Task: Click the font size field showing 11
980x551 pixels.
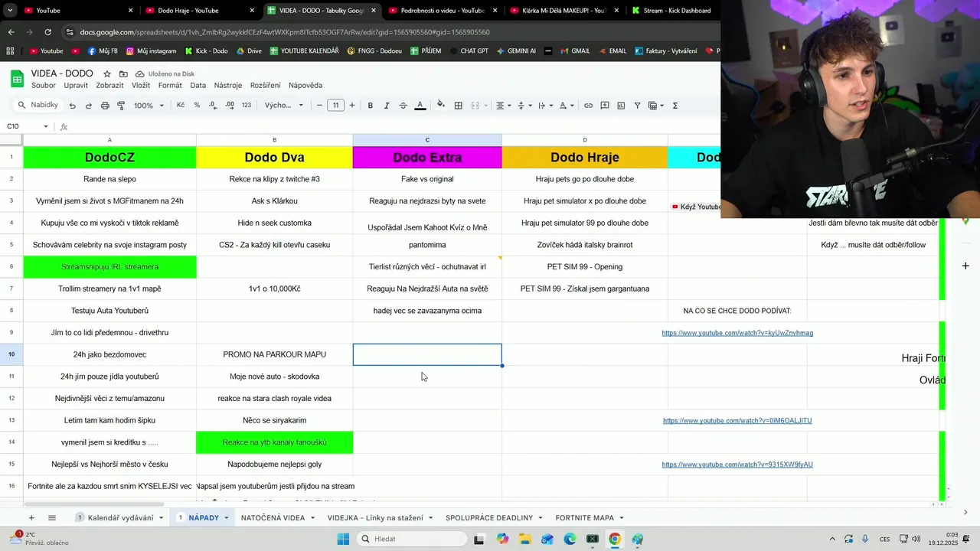Action: (x=335, y=106)
